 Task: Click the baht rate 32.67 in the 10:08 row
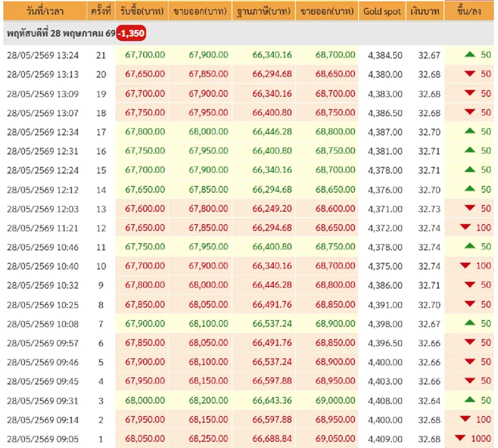point(429,324)
